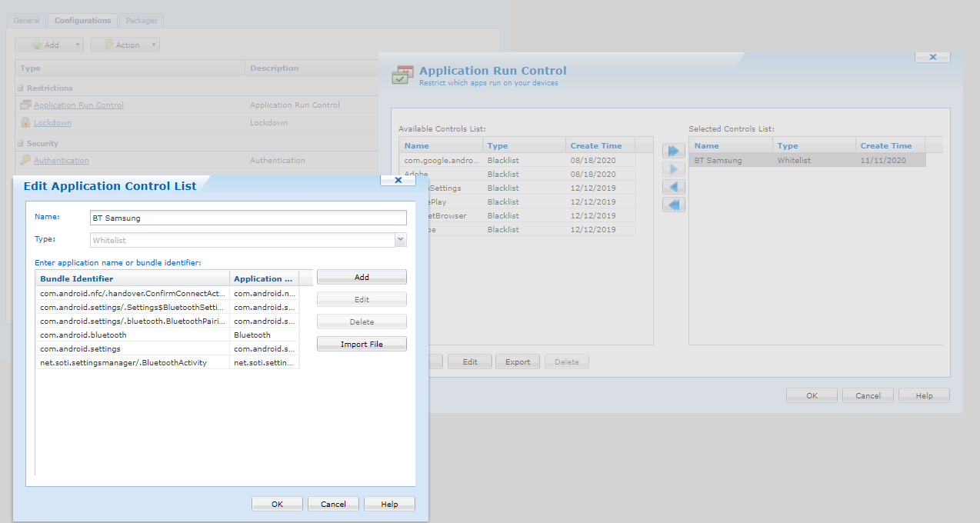Close the Edit Application Control List dialog
Image resolution: width=980 pixels, height=523 pixels.
coord(398,180)
